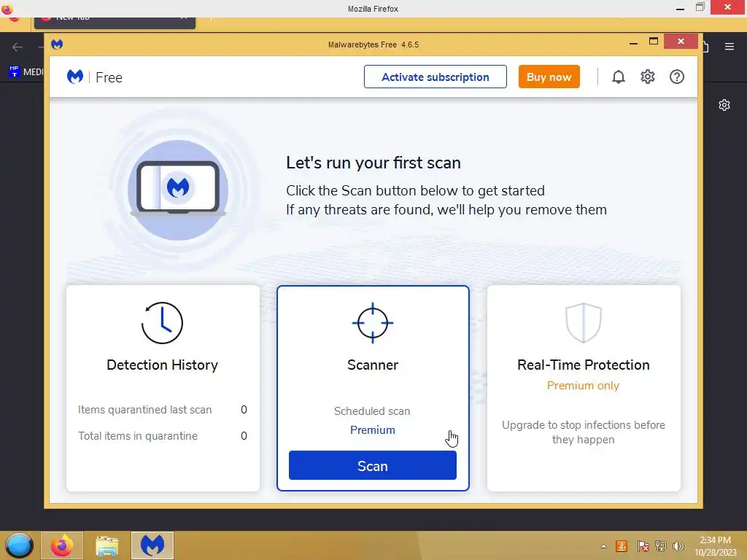This screenshot has height=560, width=747.
Task: Click the Real-Time Protection shield icon
Action: tap(583, 323)
